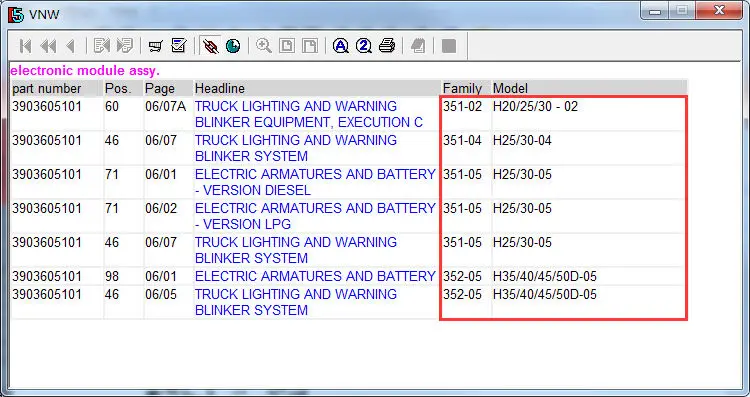
Task: Select family cell '351-04'
Action: [x=462, y=141]
